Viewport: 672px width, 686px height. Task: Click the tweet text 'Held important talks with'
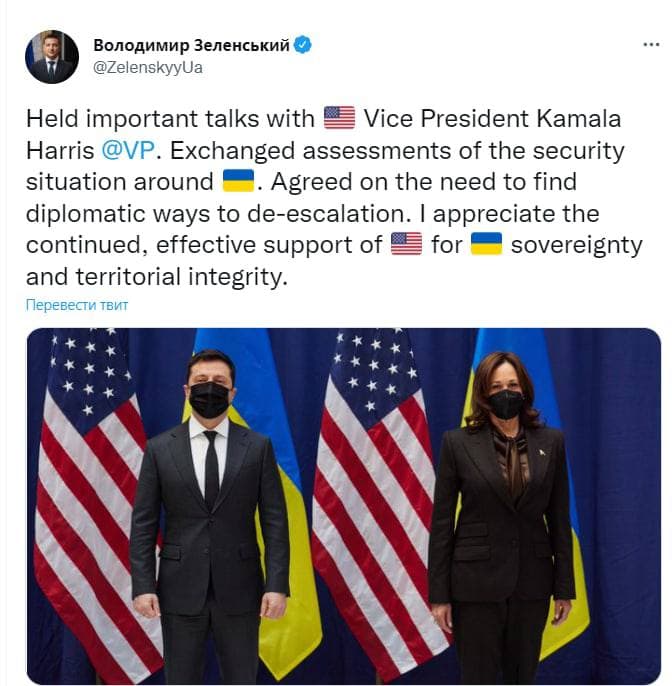(x=170, y=119)
